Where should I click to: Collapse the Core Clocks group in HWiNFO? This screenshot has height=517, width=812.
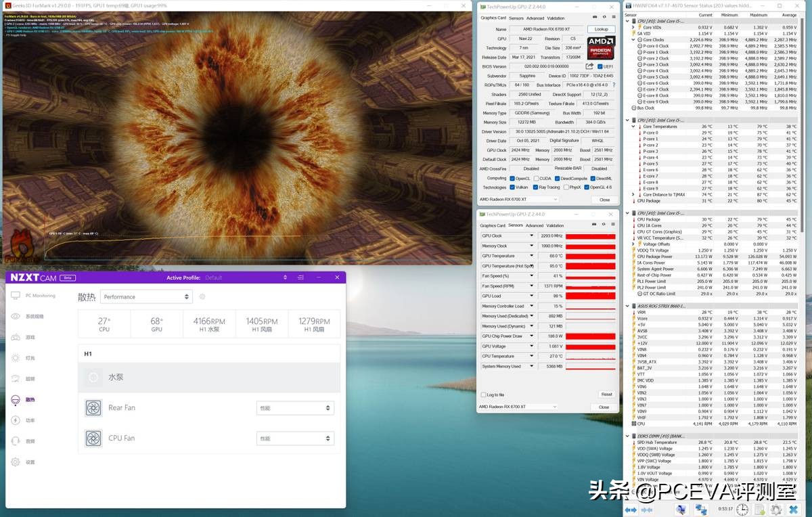[632, 39]
